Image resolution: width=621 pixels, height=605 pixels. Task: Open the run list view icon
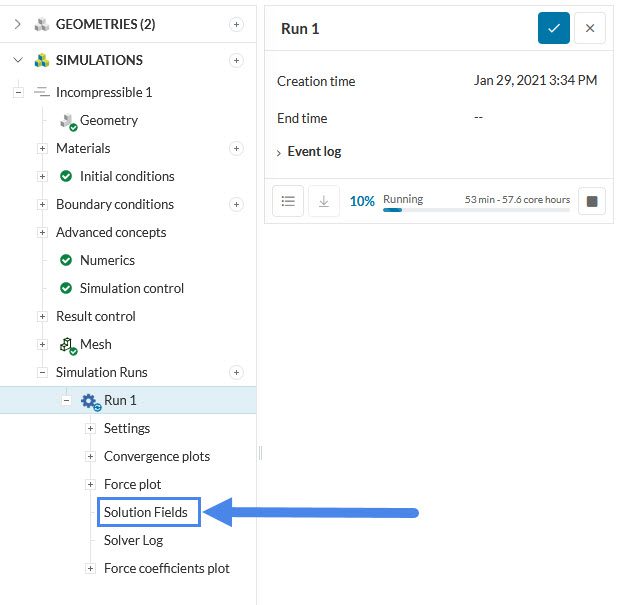click(x=288, y=201)
